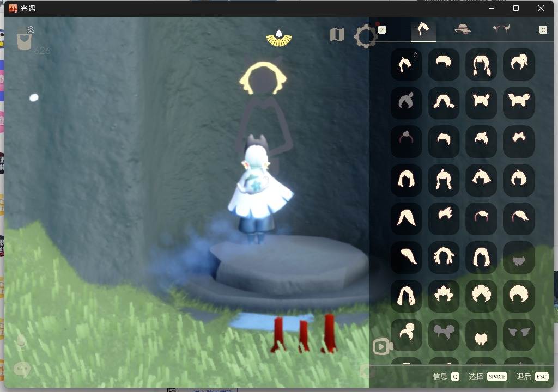The image size is (558, 392).
Task: Choose the messy dreadlock-style hairstyle
Action: tap(444, 256)
